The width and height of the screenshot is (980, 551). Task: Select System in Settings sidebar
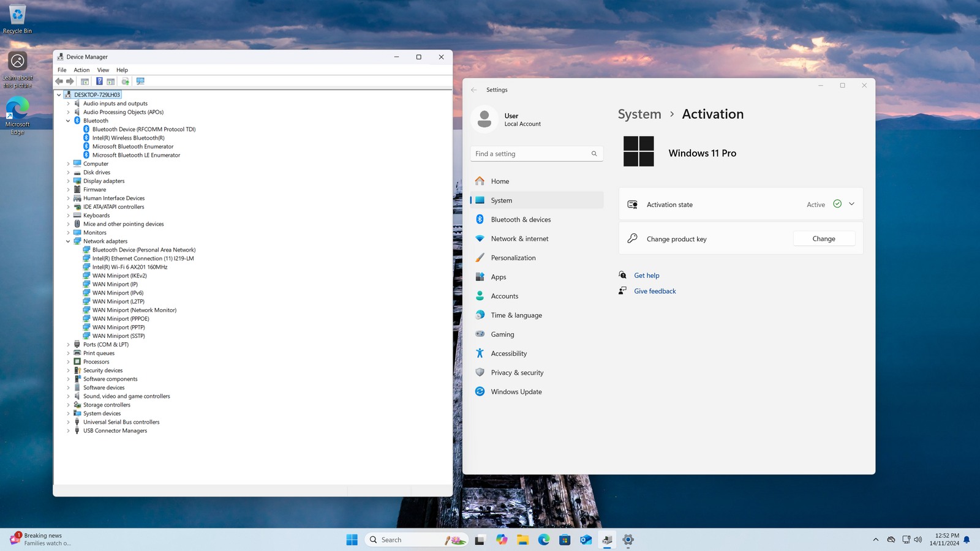coord(537,200)
